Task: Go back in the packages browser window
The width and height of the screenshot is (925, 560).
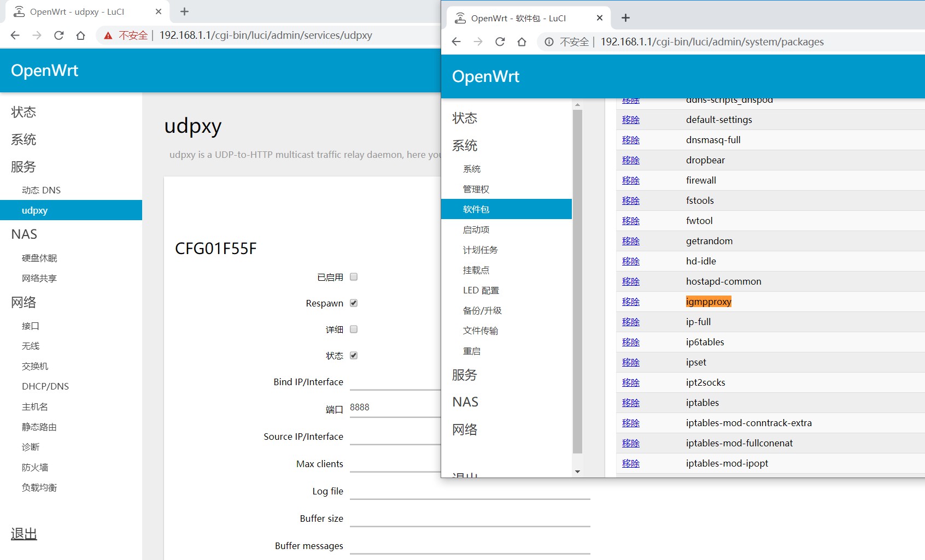Action: (x=456, y=42)
